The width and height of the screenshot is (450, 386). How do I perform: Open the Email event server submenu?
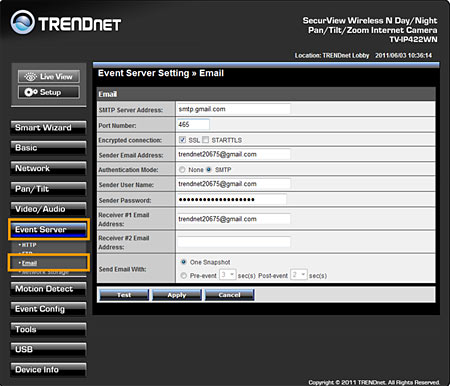tap(29, 263)
